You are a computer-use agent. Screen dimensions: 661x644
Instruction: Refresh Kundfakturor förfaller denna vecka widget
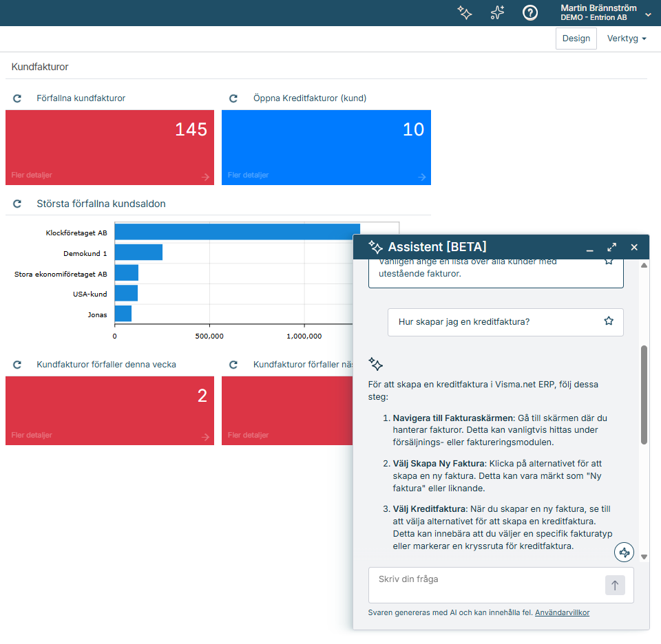[17, 365]
